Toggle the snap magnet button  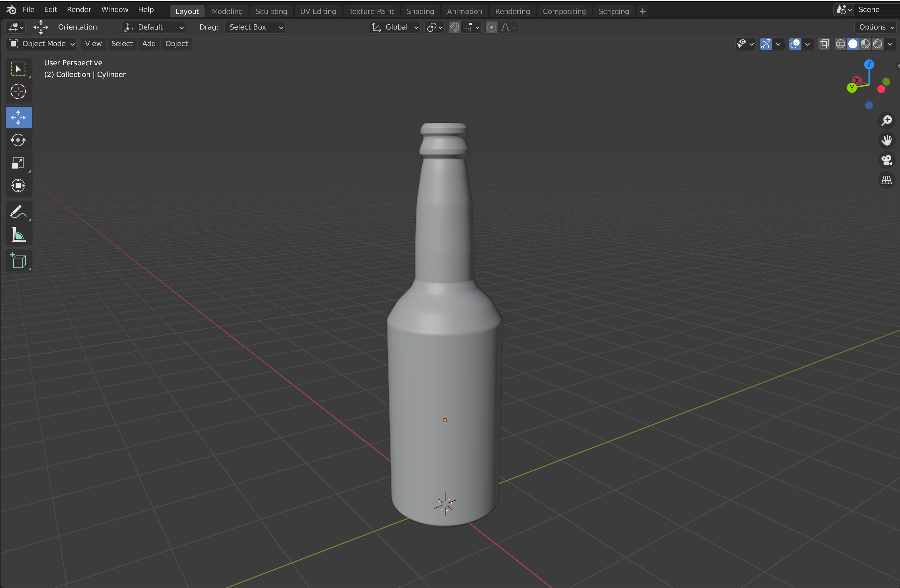(454, 27)
